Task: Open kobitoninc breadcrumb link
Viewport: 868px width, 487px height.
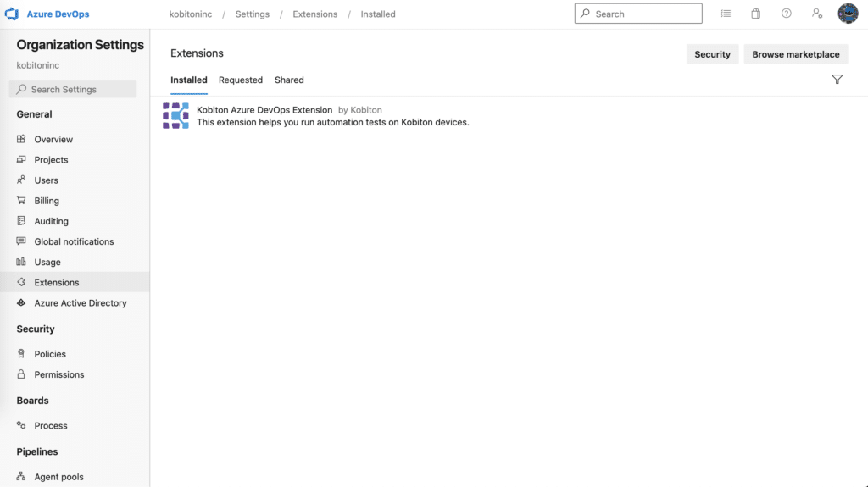Action: tap(191, 14)
